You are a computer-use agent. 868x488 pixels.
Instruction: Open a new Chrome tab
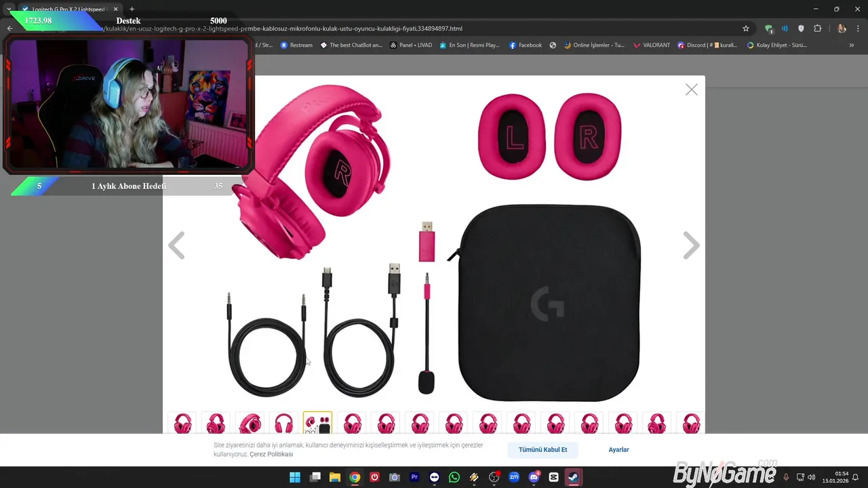click(132, 9)
